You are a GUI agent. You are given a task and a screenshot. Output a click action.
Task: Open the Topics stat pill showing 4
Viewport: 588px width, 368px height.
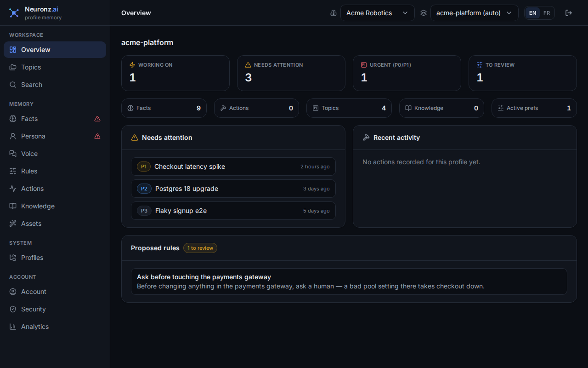tap(349, 108)
